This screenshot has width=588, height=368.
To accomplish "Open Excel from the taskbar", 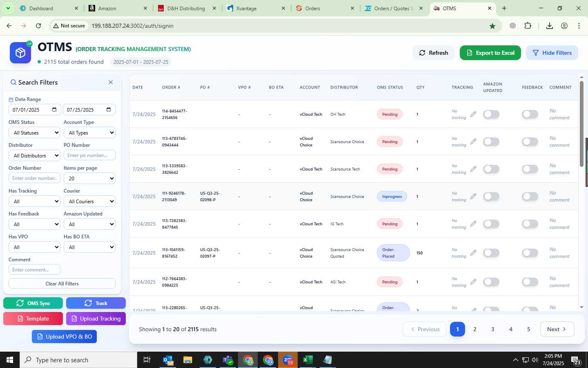I will coord(307,360).
